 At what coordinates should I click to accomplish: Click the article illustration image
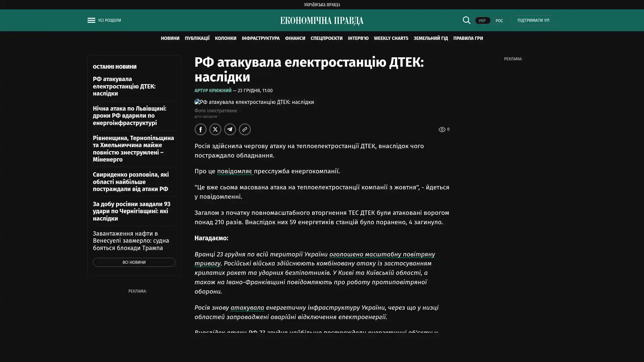[254, 102]
